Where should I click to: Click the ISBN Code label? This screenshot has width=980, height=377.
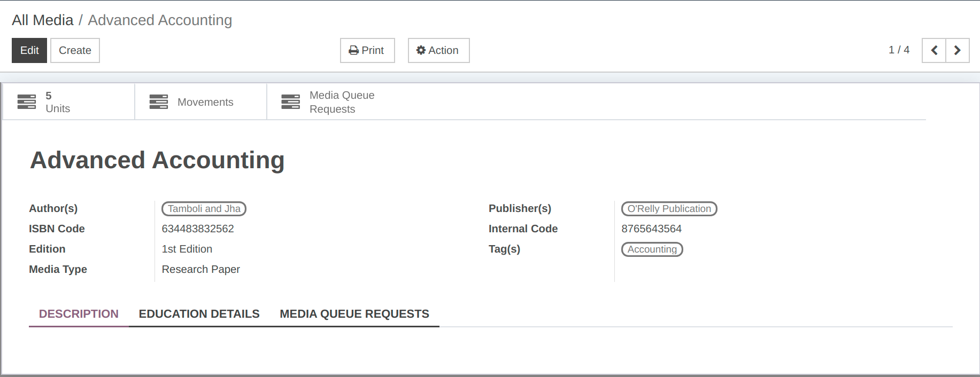click(x=57, y=229)
